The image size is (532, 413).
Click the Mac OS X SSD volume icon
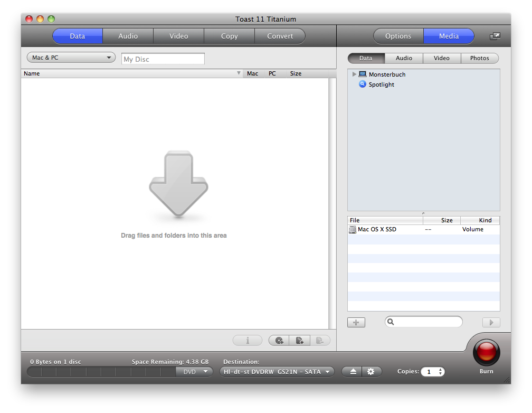pyautogui.click(x=353, y=230)
